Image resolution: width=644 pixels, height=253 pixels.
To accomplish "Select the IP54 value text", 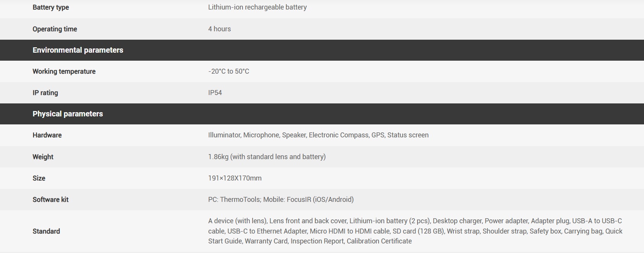I will [x=215, y=93].
